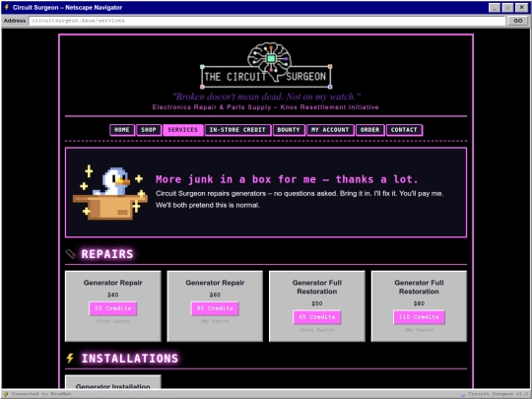Click the lightning bolt icon beside INSTALLATIONS
Viewport: 532px width, 399px height.
tap(70, 359)
